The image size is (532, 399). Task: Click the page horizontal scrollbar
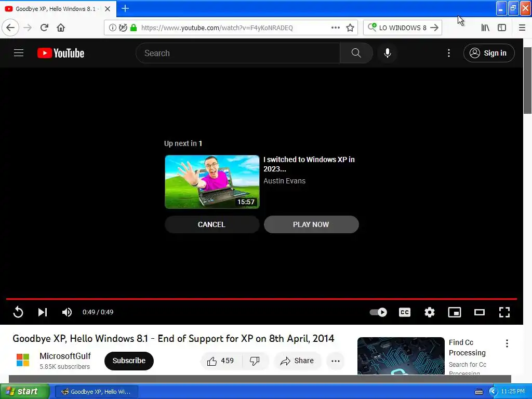(x=260, y=379)
